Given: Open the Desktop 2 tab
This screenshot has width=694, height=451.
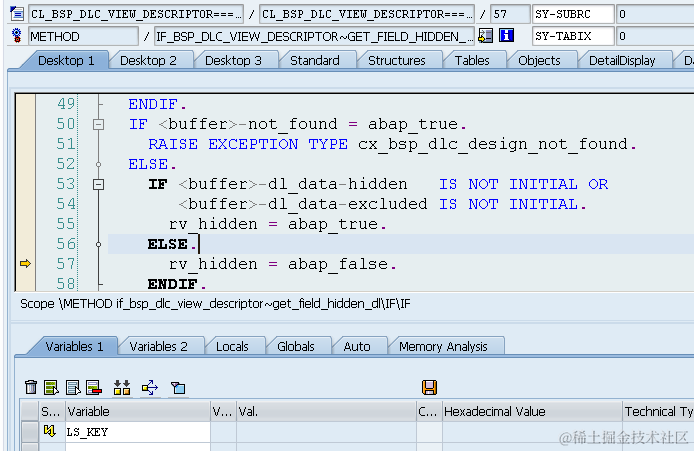Looking at the screenshot, I should pyautogui.click(x=148, y=61).
